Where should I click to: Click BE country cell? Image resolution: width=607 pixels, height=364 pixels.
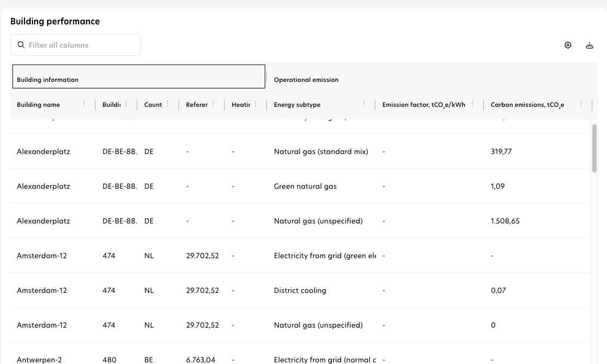(148, 360)
